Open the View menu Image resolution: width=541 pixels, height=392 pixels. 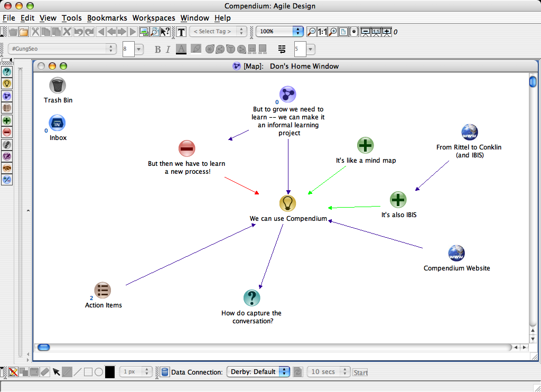tap(48, 18)
